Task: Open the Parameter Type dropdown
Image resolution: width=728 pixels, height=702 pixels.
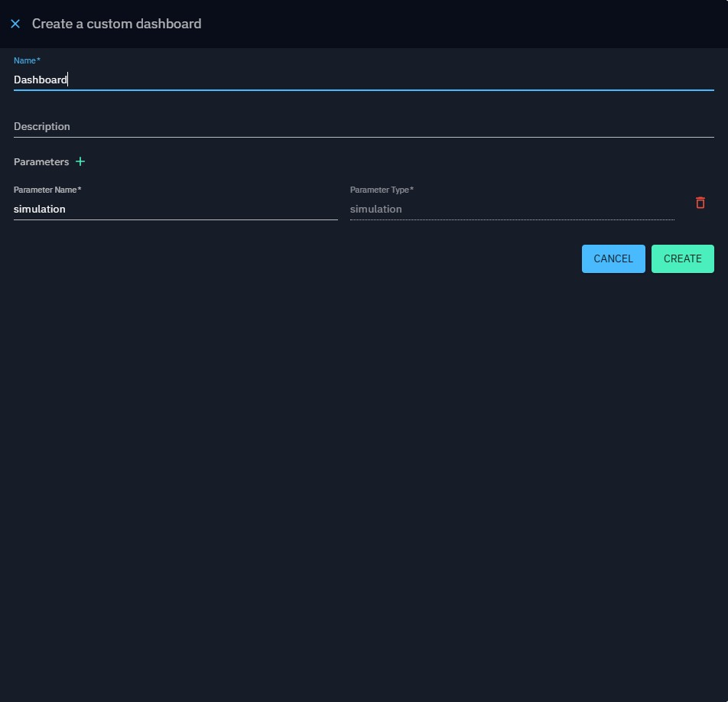Action: tap(512, 209)
